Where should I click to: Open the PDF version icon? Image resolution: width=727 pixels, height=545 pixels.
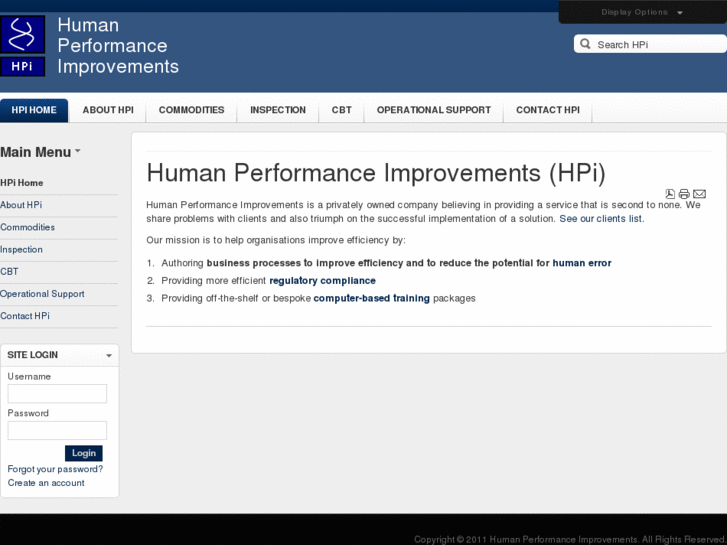click(670, 194)
